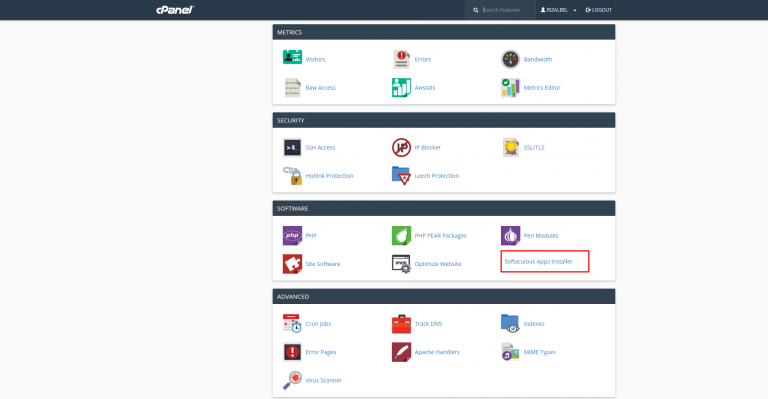The image size is (768, 399).
Task: Open the Raw Access document icon
Action: pyautogui.click(x=292, y=88)
